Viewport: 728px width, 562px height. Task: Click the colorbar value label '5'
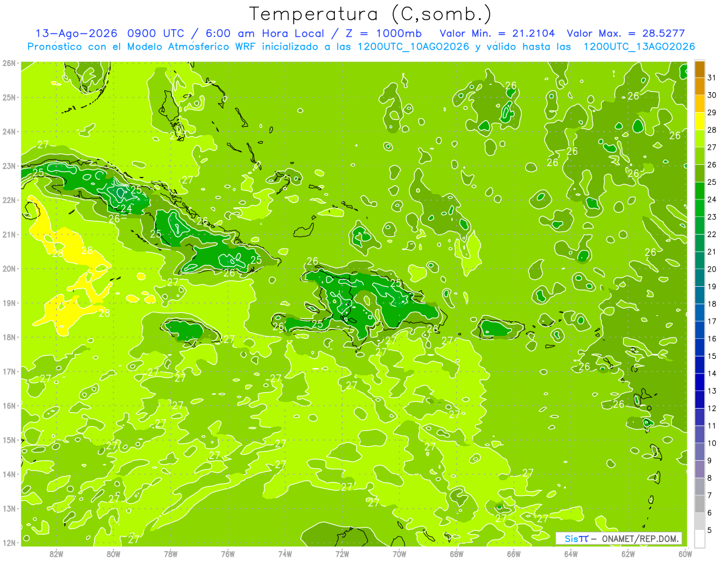pos(710,530)
